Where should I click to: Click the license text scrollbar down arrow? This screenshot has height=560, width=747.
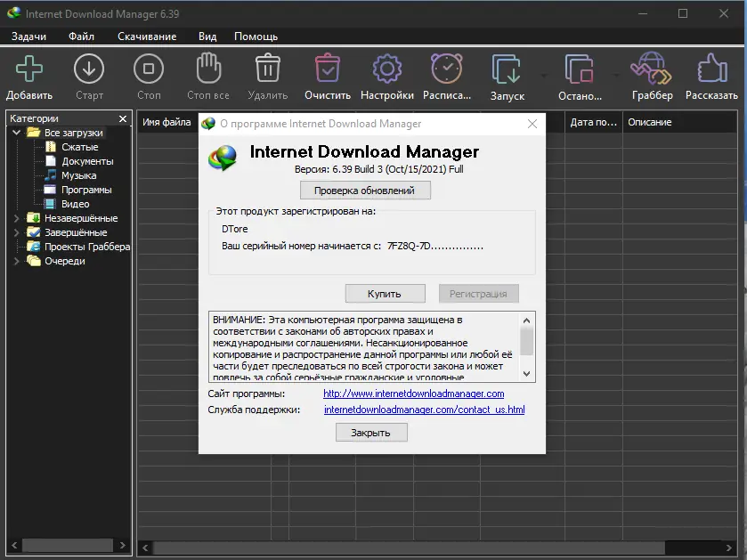tap(527, 371)
